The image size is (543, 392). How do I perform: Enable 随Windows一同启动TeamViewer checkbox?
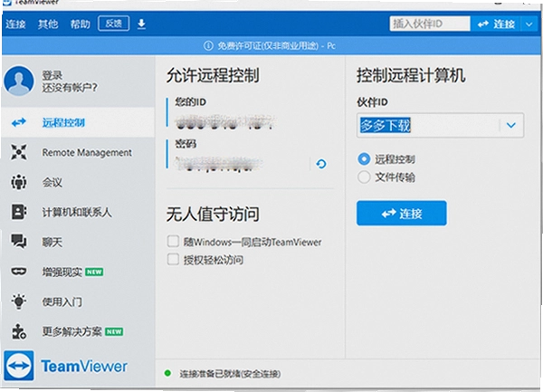point(173,242)
